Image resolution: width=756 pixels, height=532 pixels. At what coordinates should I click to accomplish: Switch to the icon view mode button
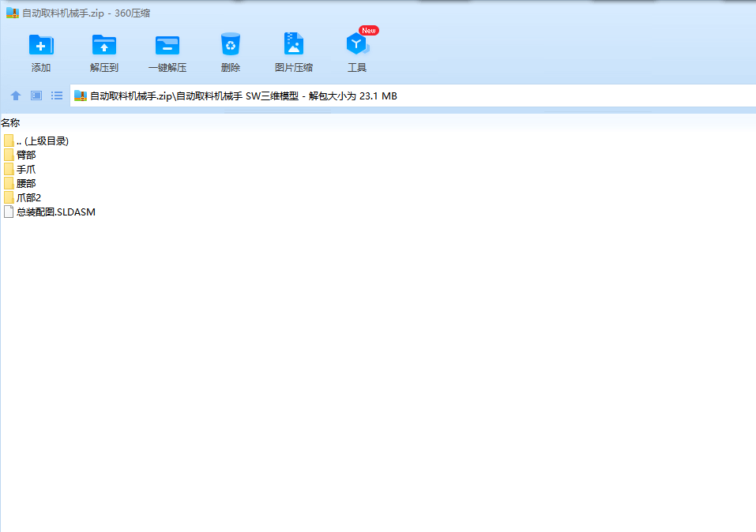point(36,96)
